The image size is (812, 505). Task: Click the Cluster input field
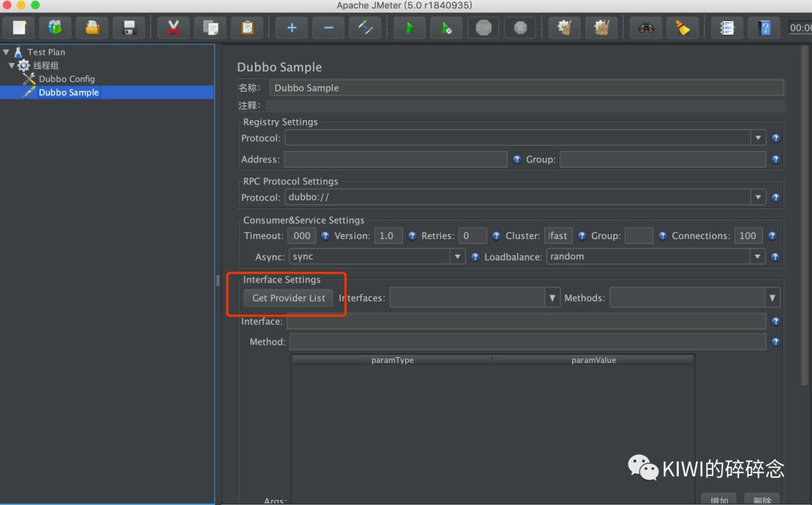pos(558,236)
